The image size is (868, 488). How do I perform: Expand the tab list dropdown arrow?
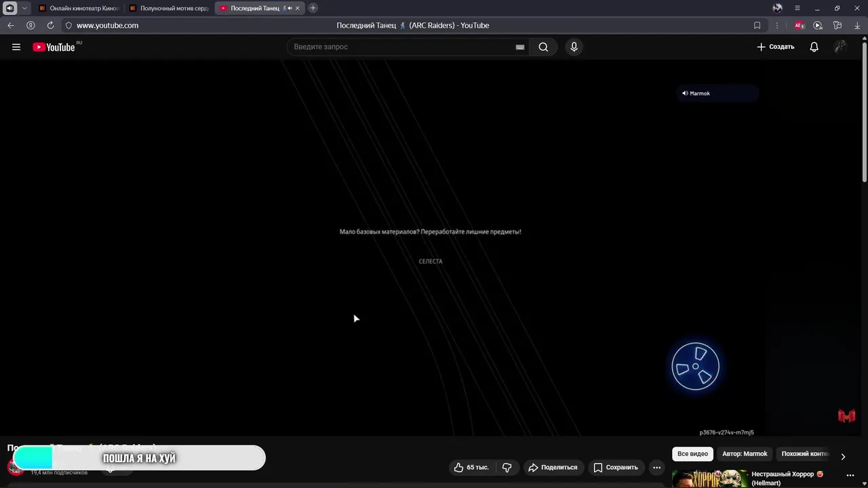click(x=24, y=8)
